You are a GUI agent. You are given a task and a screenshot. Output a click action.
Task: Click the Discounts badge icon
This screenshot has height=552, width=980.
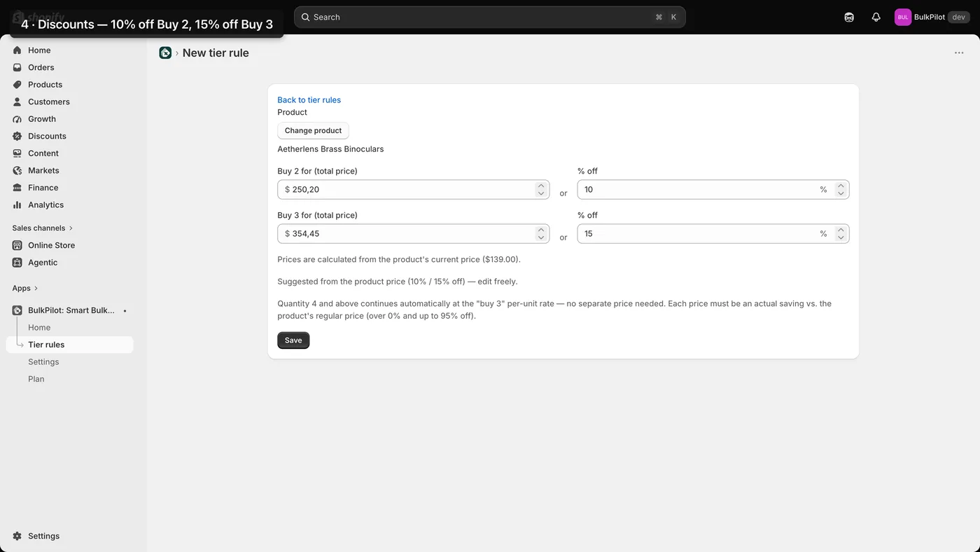tap(17, 136)
